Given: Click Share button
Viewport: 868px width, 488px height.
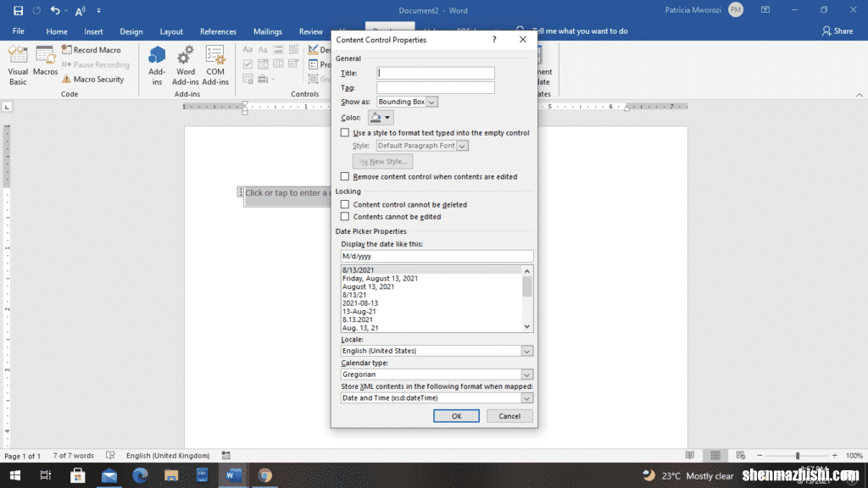Looking at the screenshot, I should pos(837,31).
